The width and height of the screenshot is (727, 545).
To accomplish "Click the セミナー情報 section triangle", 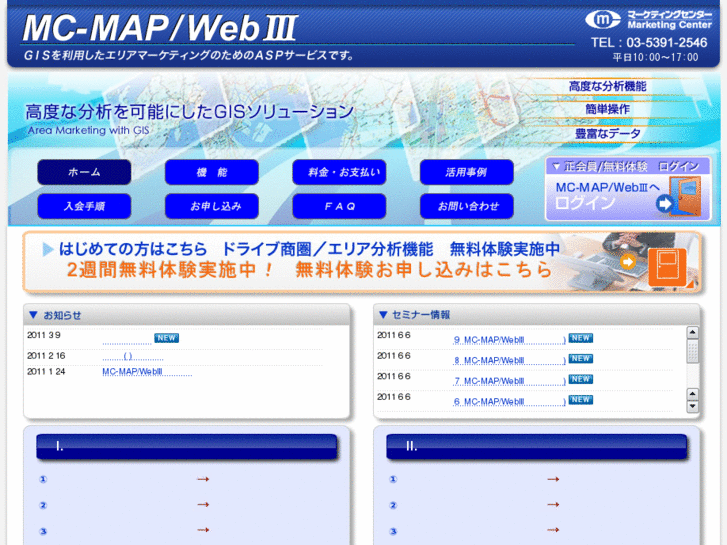I will 383,314.
